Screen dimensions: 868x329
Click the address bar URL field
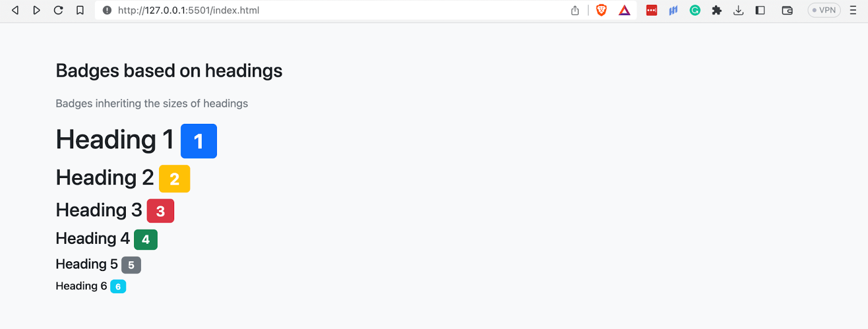coord(325,10)
